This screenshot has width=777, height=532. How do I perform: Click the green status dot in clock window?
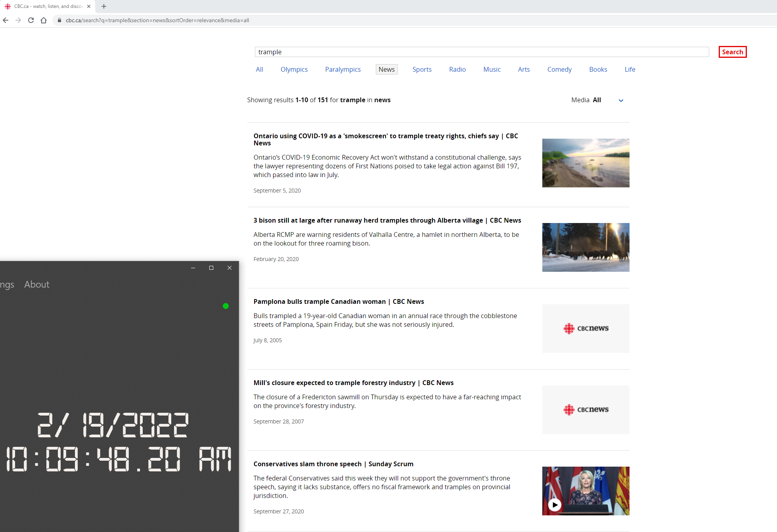pos(226,306)
